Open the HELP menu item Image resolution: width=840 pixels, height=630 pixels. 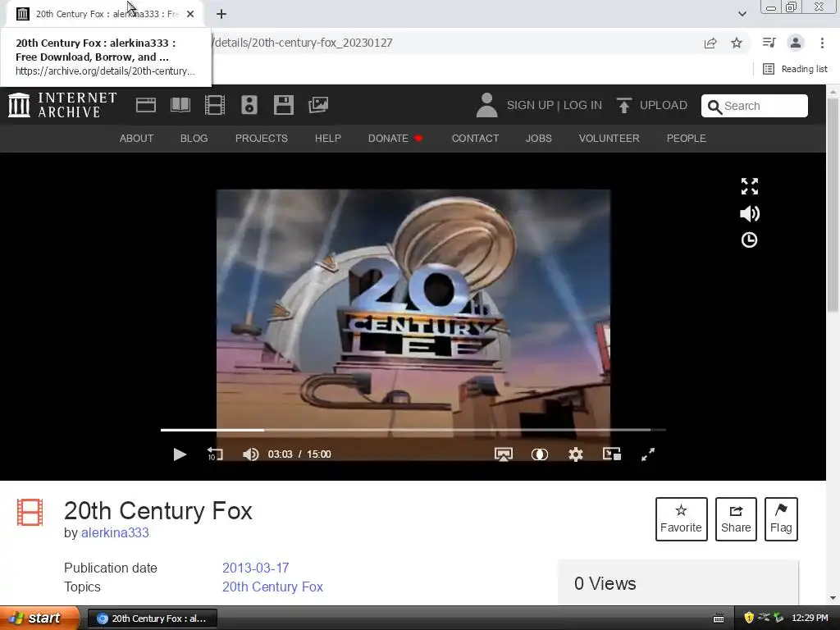(328, 138)
